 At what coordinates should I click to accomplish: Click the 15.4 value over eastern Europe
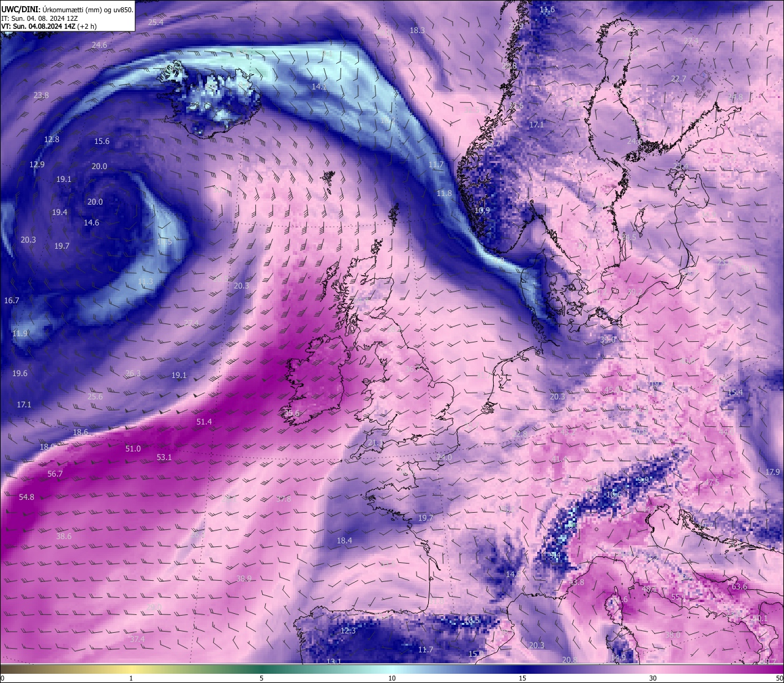tap(735, 392)
